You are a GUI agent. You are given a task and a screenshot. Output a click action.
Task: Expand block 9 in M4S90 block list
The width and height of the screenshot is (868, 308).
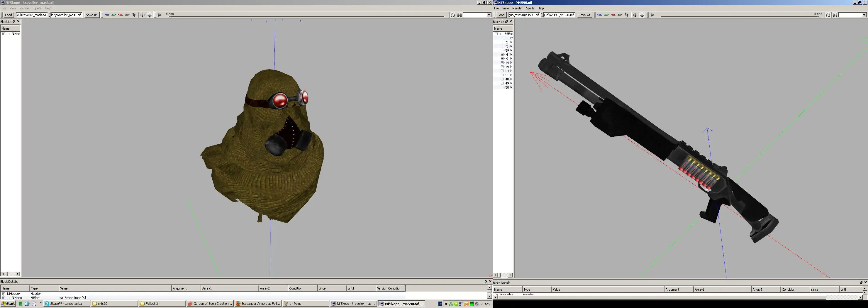[x=502, y=59]
